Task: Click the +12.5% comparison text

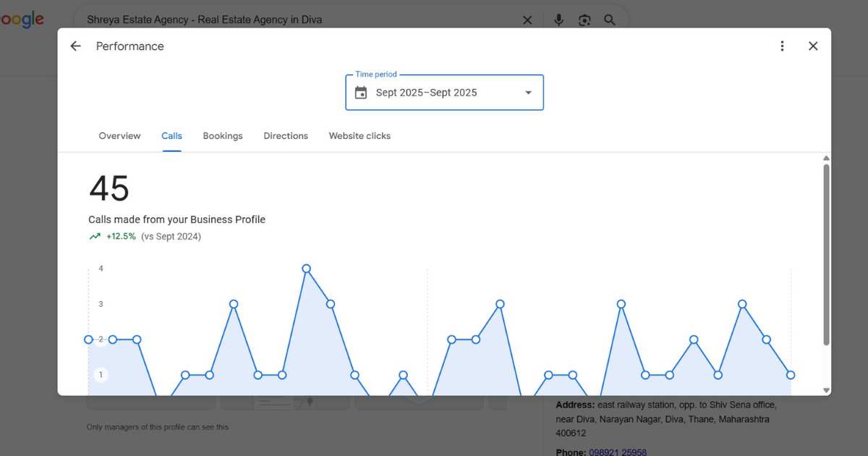Action: (x=122, y=236)
